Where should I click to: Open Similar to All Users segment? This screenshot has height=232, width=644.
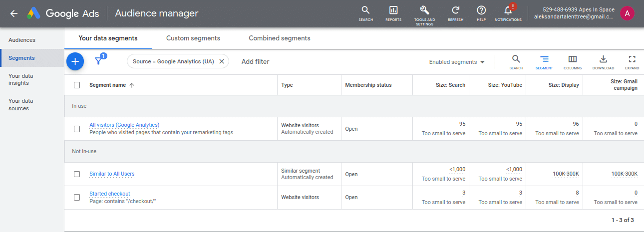click(x=112, y=174)
